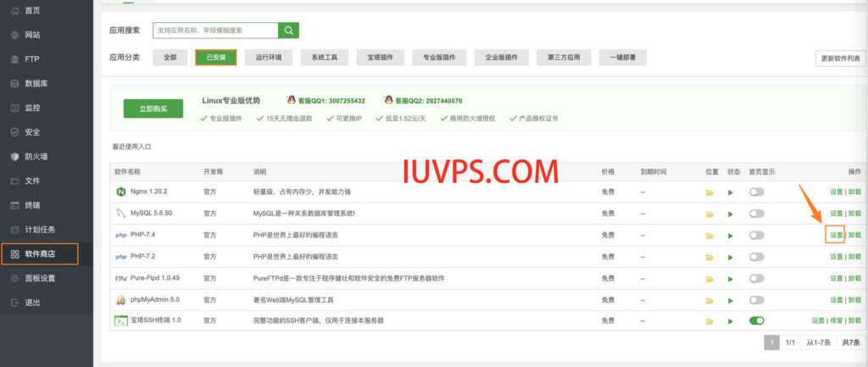Screen dimensions: 868x367
Task: Enable homepage display for phpMyAdmin 5.0
Action: click(x=756, y=299)
